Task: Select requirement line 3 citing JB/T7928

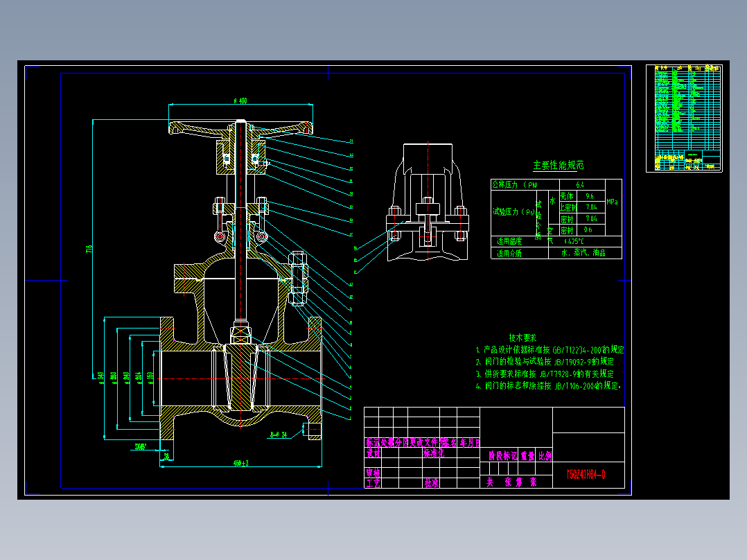Action: (x=545, y=374)
